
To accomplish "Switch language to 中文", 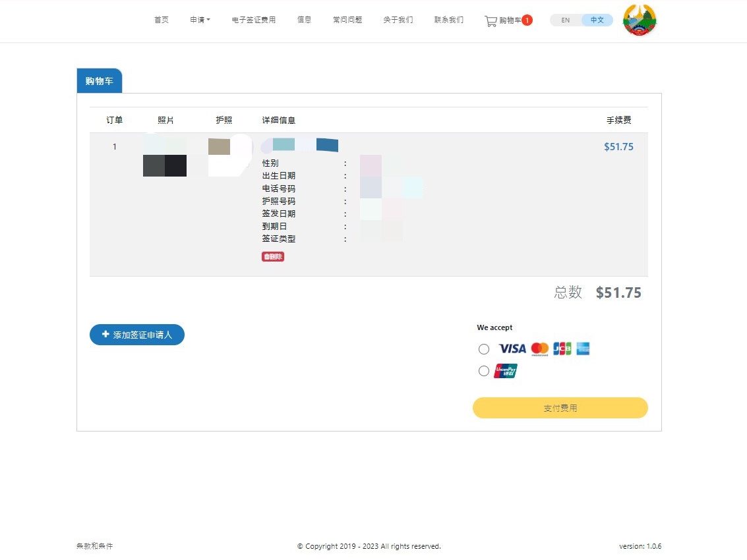I will click(597, 20).
